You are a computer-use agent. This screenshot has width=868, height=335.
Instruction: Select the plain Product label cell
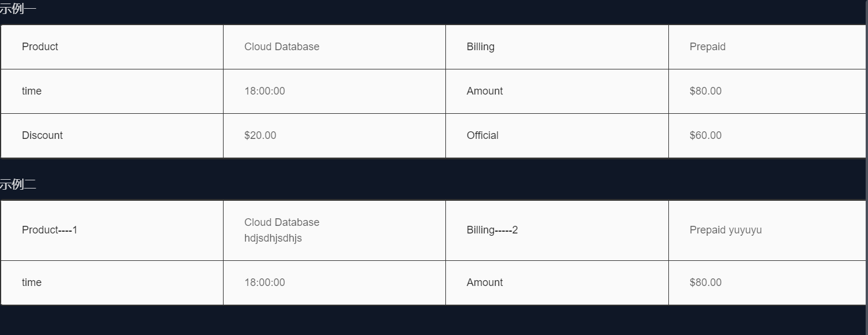pyautogui.click(x=40, y=47)
